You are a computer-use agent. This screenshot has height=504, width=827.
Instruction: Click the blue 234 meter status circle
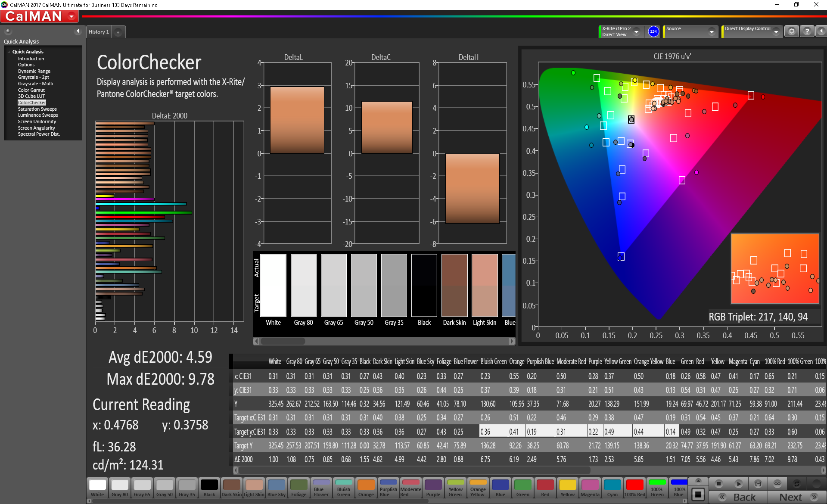click(x=653, y=31)
